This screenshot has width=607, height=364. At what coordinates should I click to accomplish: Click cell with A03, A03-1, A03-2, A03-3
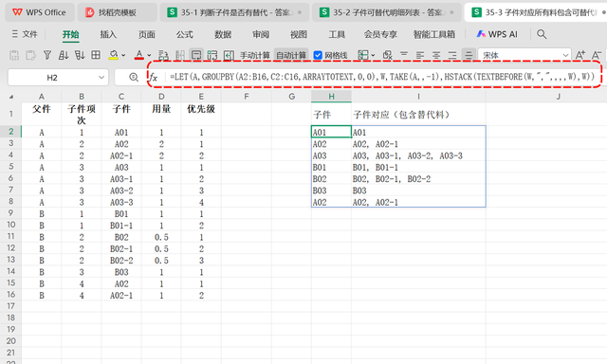418,155
